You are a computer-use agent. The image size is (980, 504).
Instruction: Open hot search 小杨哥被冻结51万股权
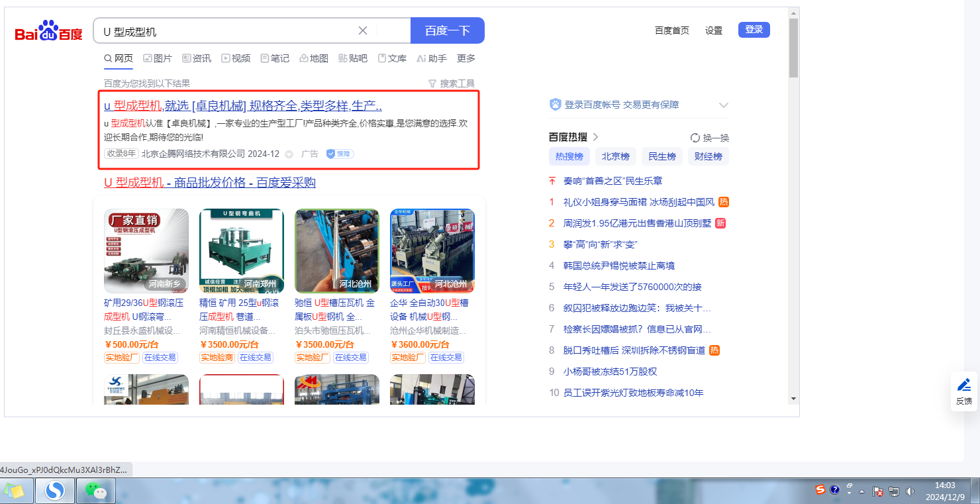coord(611,372)
